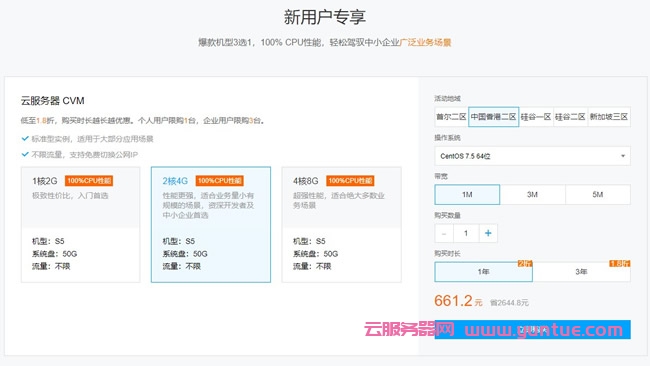Click the 100%CPU性能 badge on 2核4G
This screenshot has height=366, width=650.
219,181
